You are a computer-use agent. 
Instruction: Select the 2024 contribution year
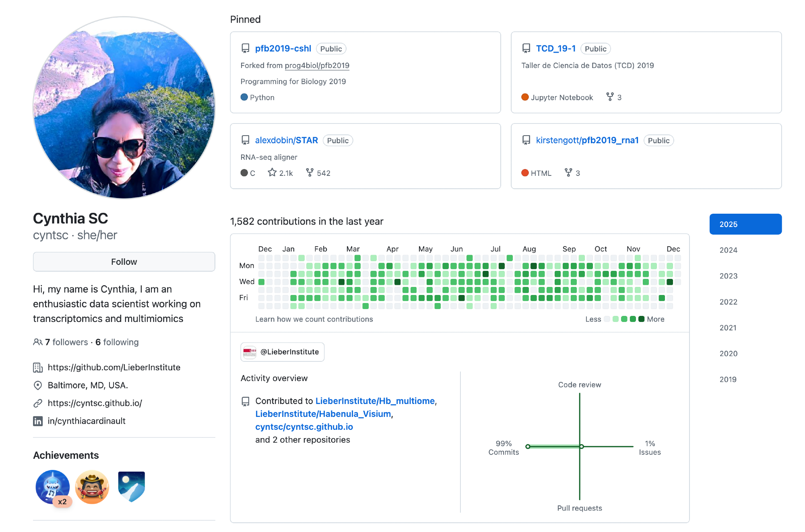coord(728,250)
